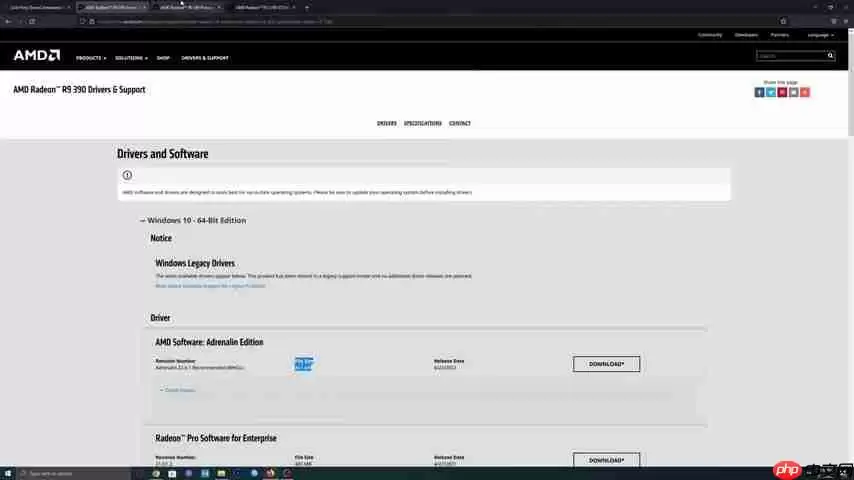The image size is (854, 480).
Task: Download AMD Software Adrenalin Edition
Action: pos(606,364)
